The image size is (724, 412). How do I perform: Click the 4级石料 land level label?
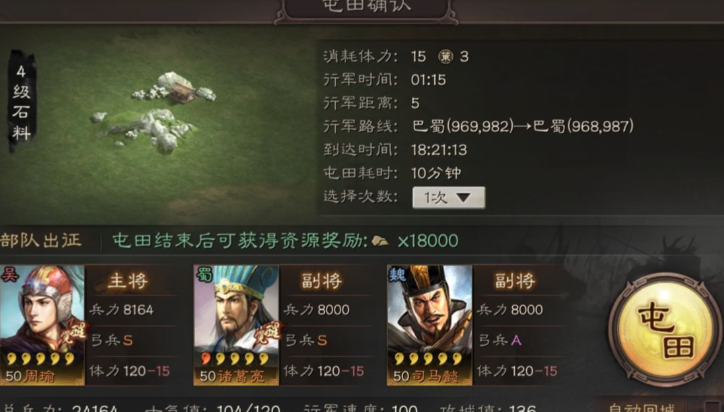pyautogui.click(x=22, y=102)
